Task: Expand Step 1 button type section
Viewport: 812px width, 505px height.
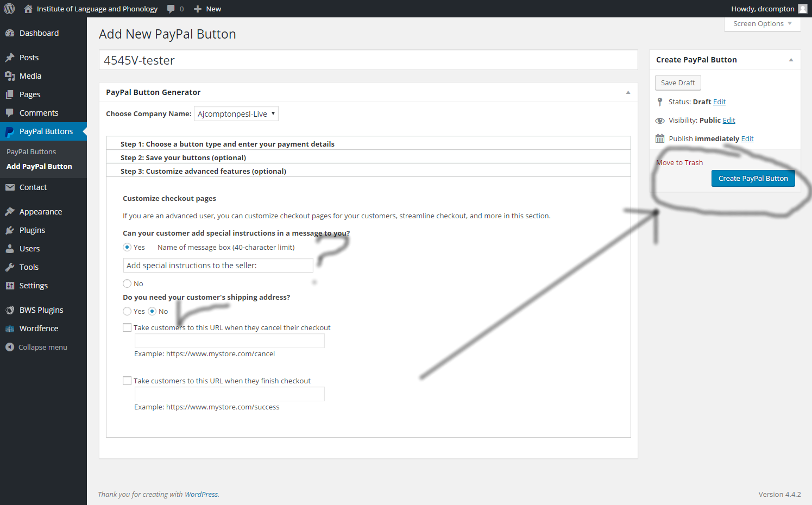Action: pos(368,143)
